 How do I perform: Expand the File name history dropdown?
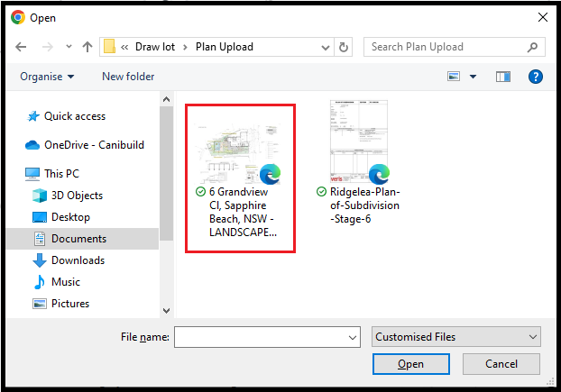353,337
